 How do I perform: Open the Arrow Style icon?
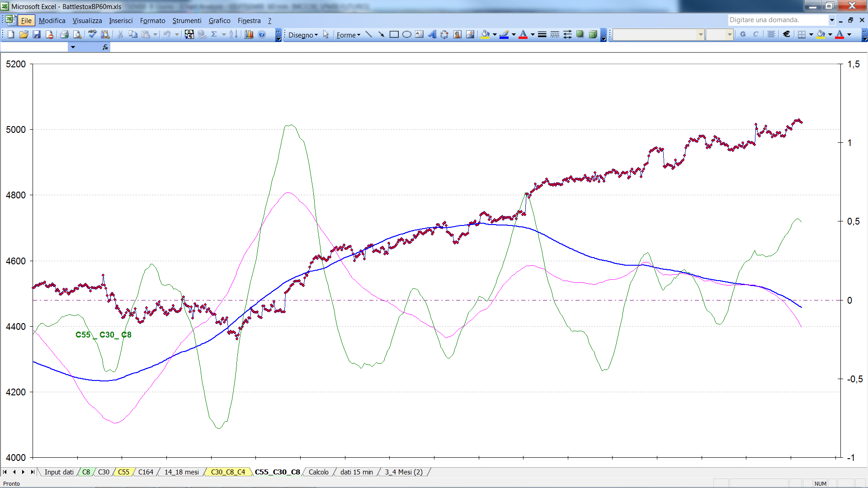click(567, 34)
